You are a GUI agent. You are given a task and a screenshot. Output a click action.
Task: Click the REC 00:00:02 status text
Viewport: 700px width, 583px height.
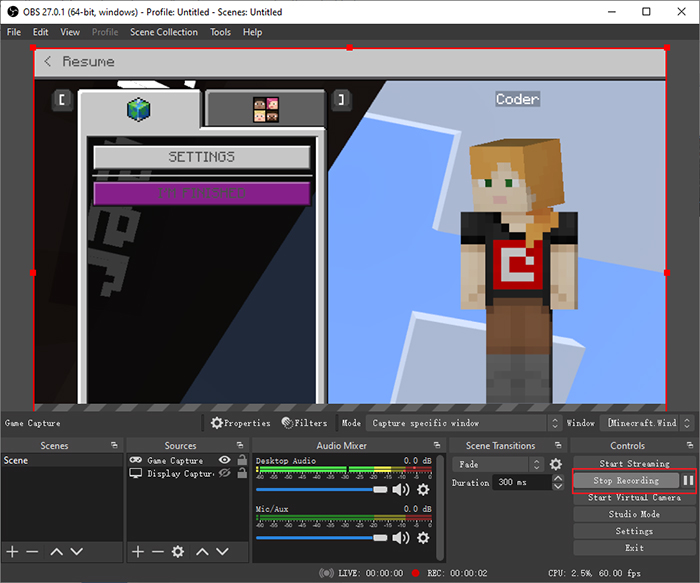457,573
